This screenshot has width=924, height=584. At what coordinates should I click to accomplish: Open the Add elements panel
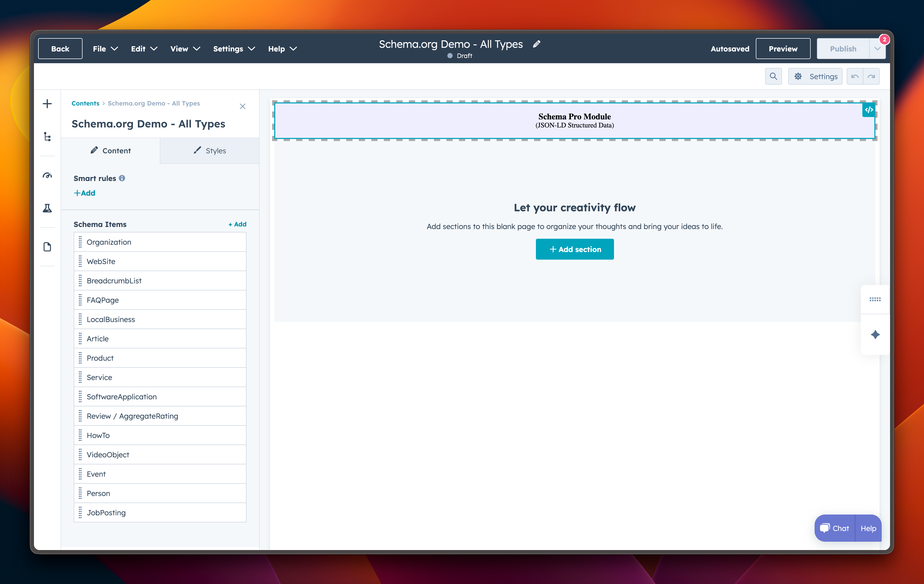[x=47, y=103]
